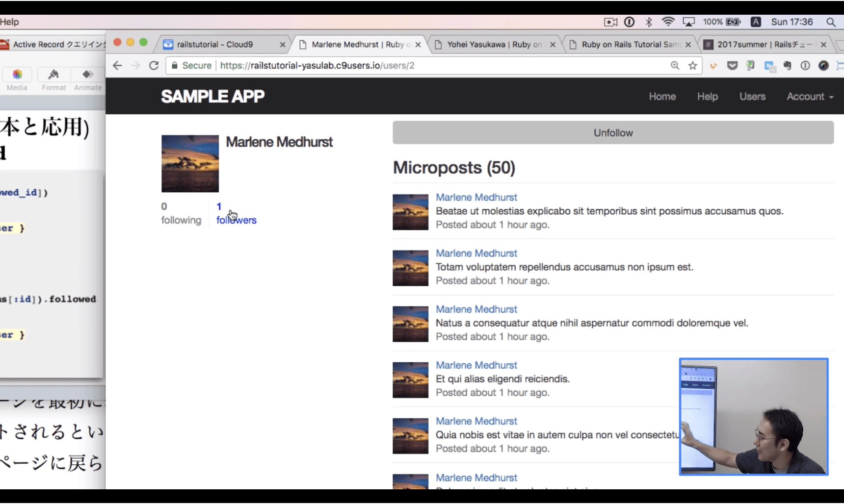Go back with the browser back arrow
This screenshot has height=504, width=844.
pos(117,66)
